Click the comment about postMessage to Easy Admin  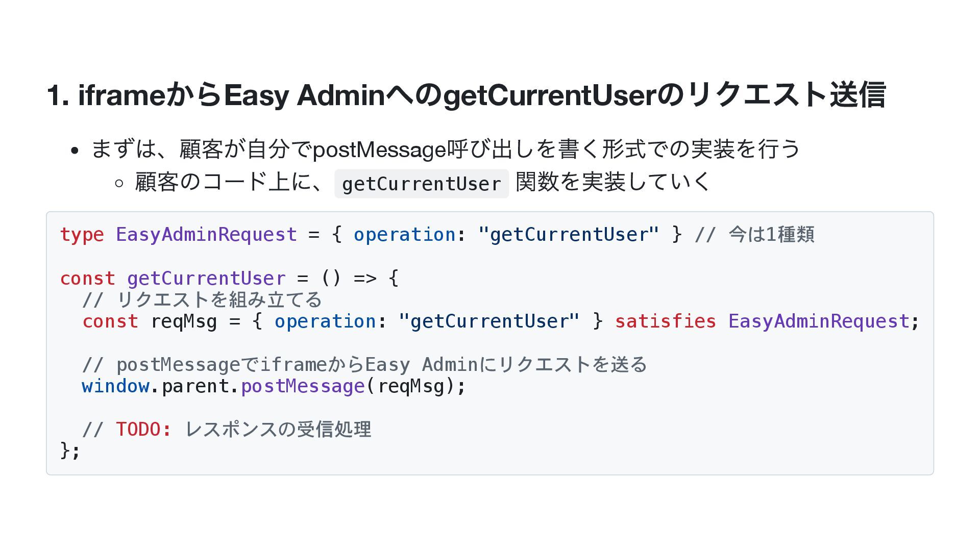click(364, 365)
